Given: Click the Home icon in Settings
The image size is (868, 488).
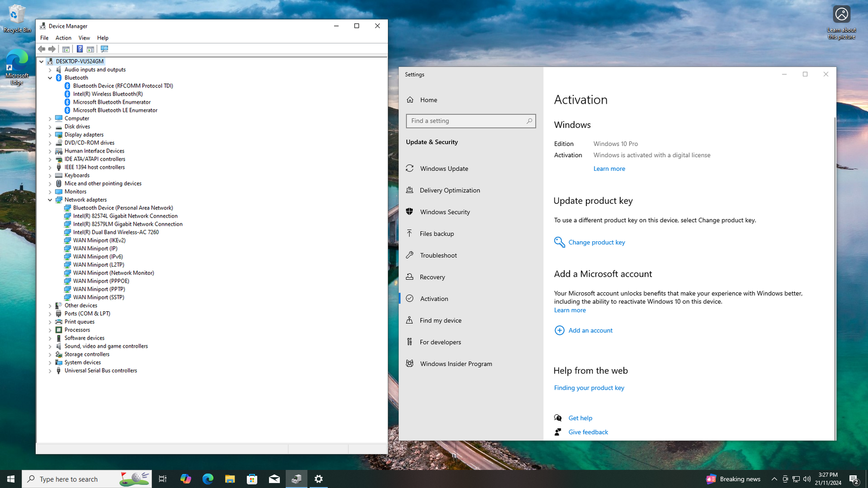Looking at the screenshot, I should pos(410,100).
